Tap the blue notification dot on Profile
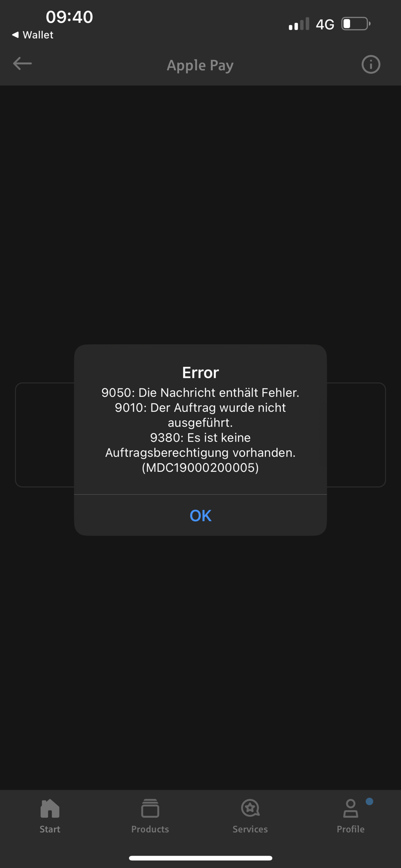401x868 pixels. pos(369,801)
